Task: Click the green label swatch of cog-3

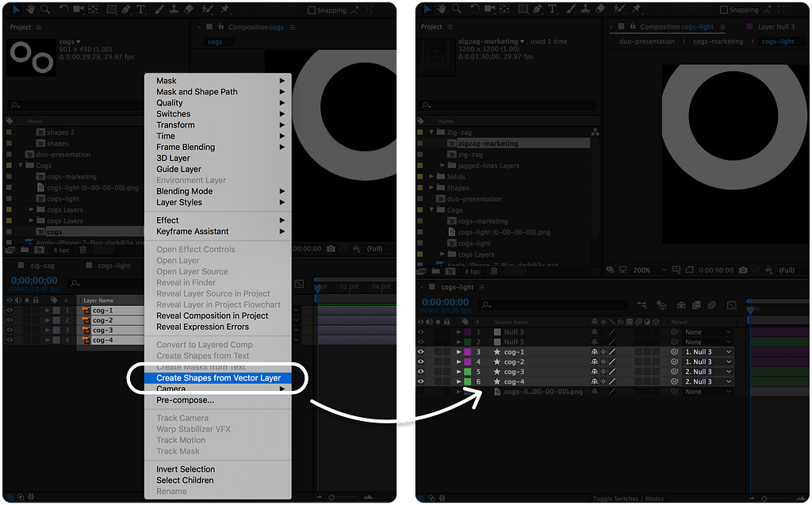Action: pyautogui.click(x=467, y=371)
